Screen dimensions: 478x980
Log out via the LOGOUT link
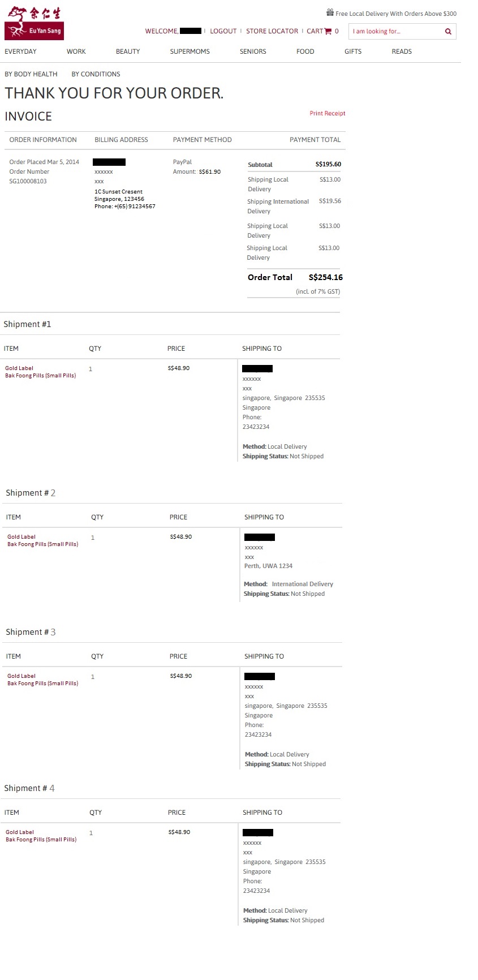coord(223,31)
